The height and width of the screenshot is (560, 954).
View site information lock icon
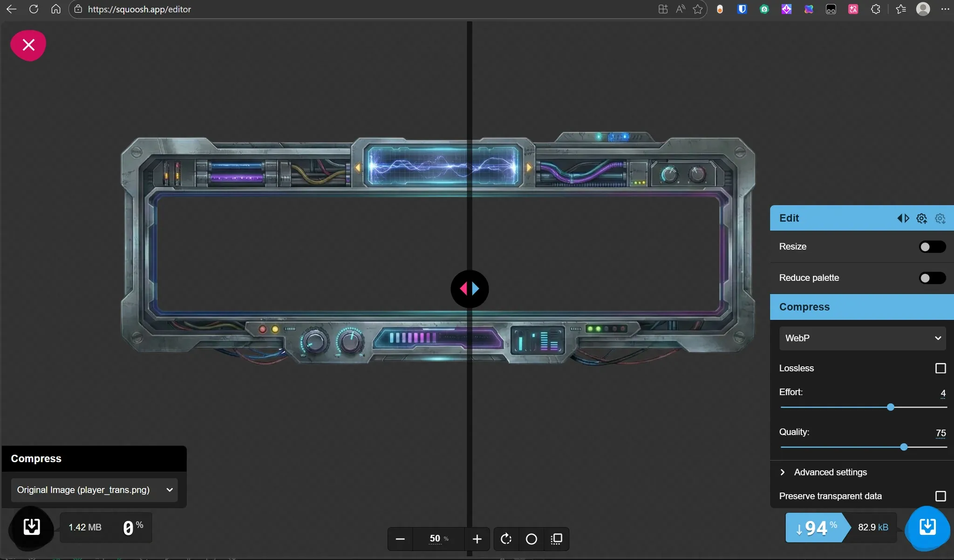78,9
